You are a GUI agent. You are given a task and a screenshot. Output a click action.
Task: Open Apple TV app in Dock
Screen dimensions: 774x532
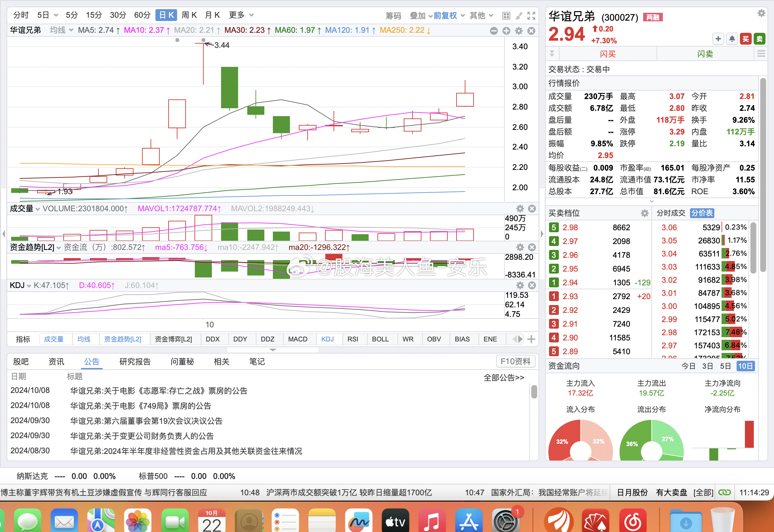click(x=395, y=521)
